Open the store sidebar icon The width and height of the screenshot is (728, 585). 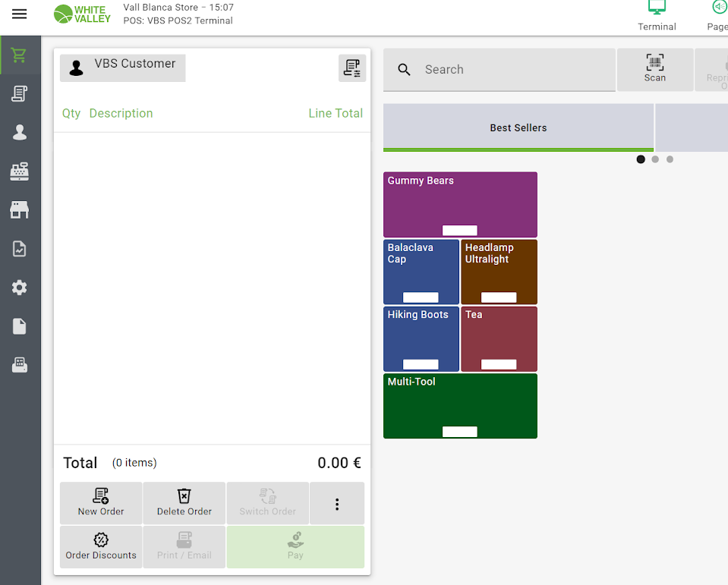19,209
